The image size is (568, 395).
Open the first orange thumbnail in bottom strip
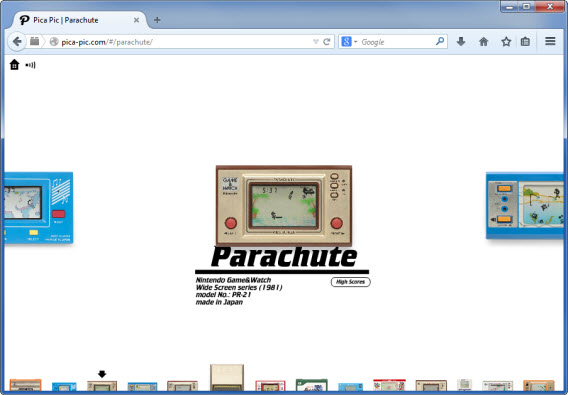(x=25, y=385)
